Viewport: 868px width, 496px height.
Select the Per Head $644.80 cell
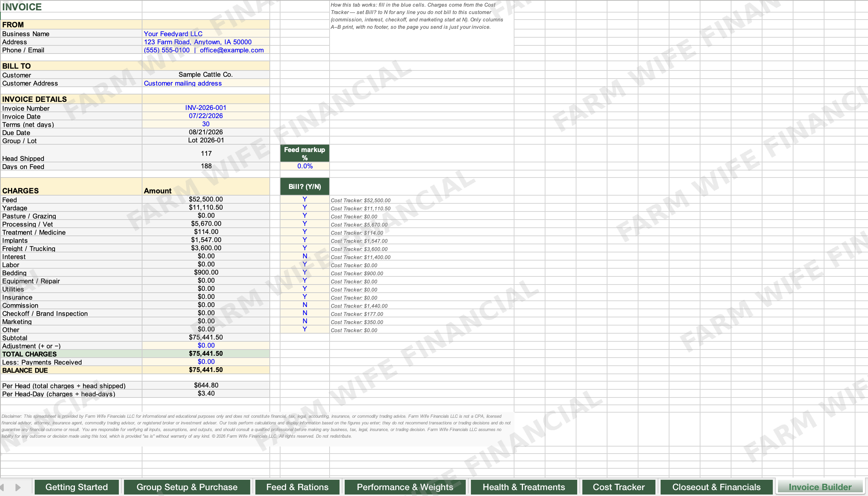coord(206,385)
